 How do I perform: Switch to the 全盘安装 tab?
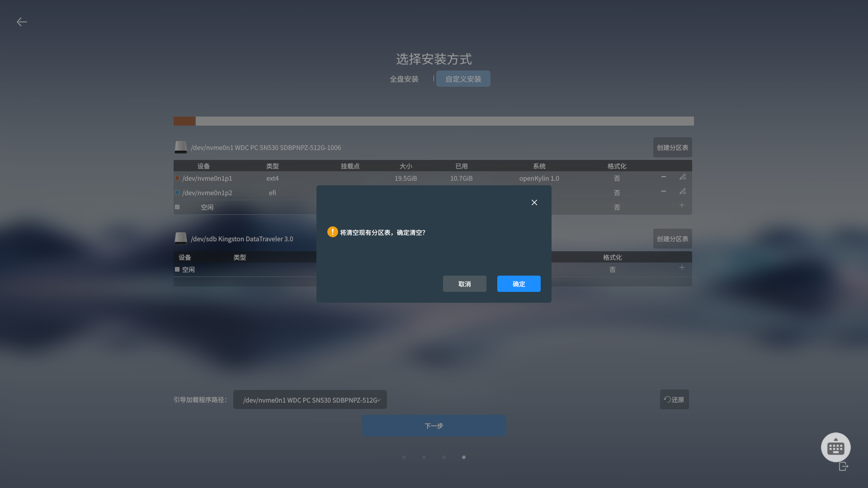coord(404,79)
